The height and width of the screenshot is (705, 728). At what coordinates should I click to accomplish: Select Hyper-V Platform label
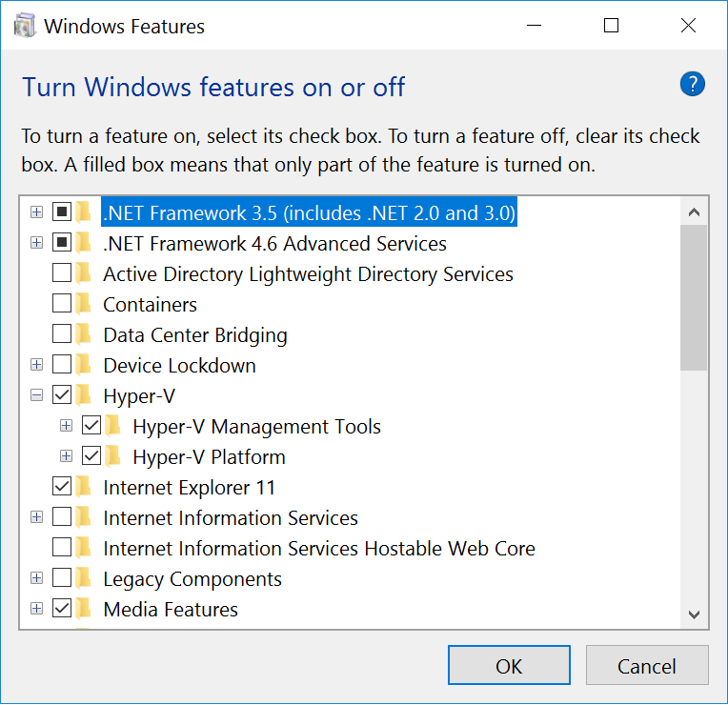click(209, 457)
